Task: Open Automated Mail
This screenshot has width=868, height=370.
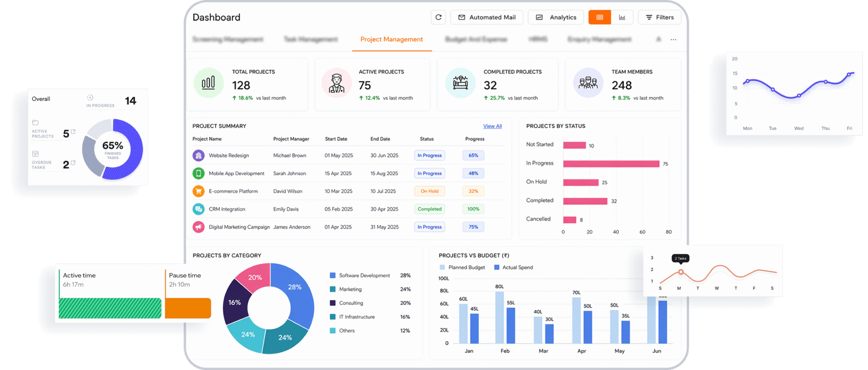Action: (487, 17)
